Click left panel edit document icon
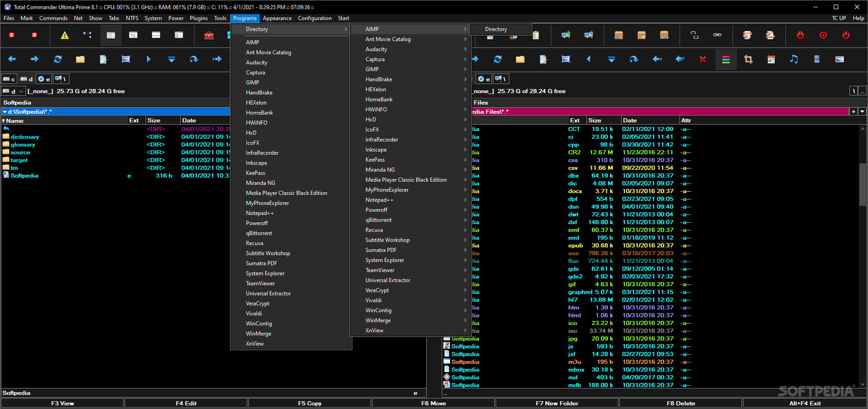 click(103, 59)
